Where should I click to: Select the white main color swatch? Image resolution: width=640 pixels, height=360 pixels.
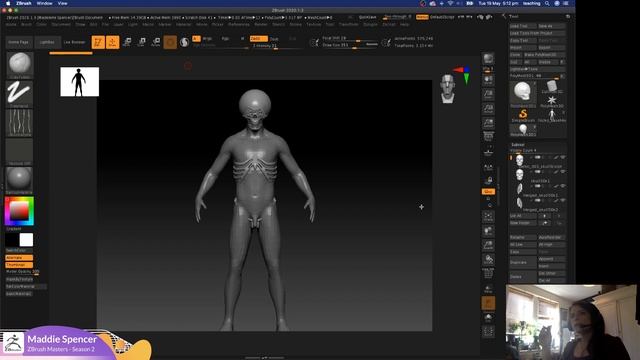(26, 240)
